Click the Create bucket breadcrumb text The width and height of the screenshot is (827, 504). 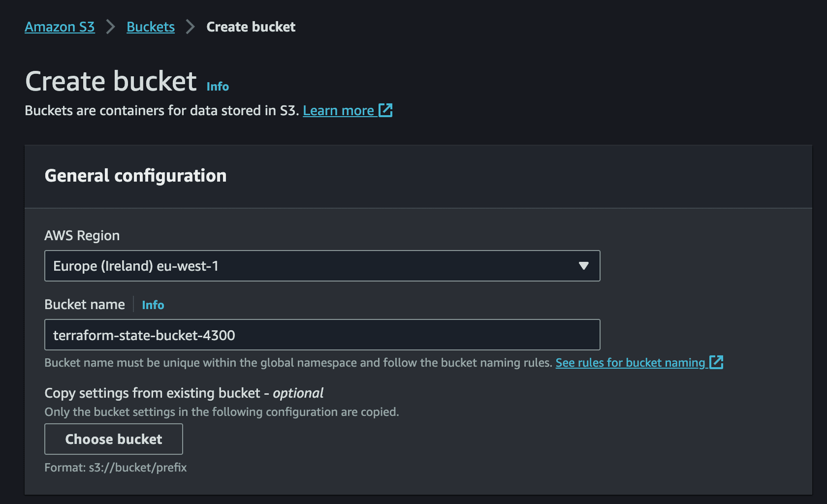click(251, 27)
